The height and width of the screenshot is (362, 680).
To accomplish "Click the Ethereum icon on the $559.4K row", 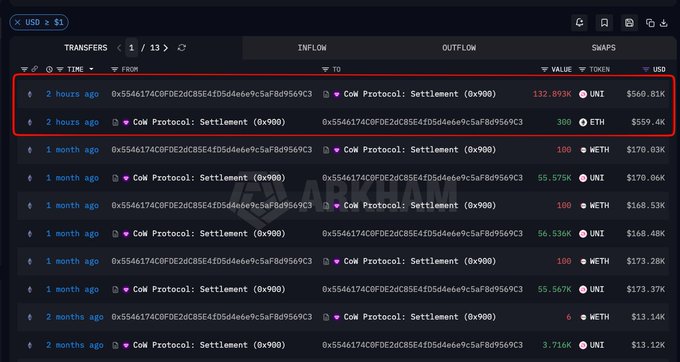I will pos(29,122).
